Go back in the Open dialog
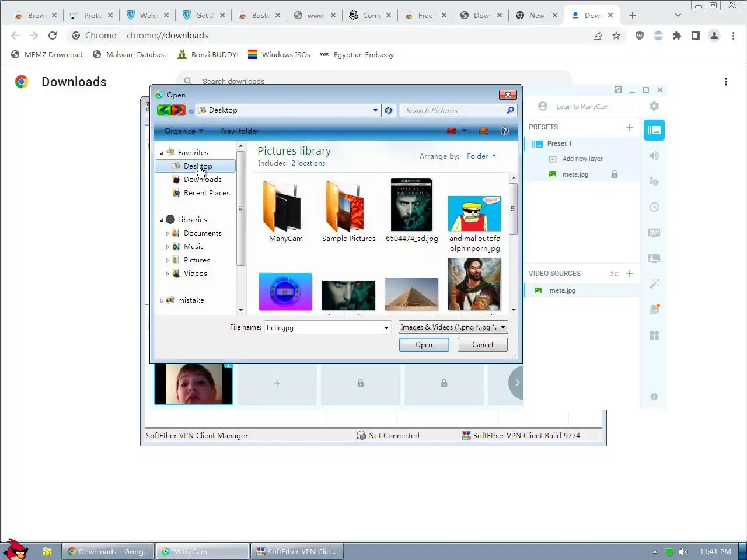The image size is (747, 560). click(x=164, y=110)
